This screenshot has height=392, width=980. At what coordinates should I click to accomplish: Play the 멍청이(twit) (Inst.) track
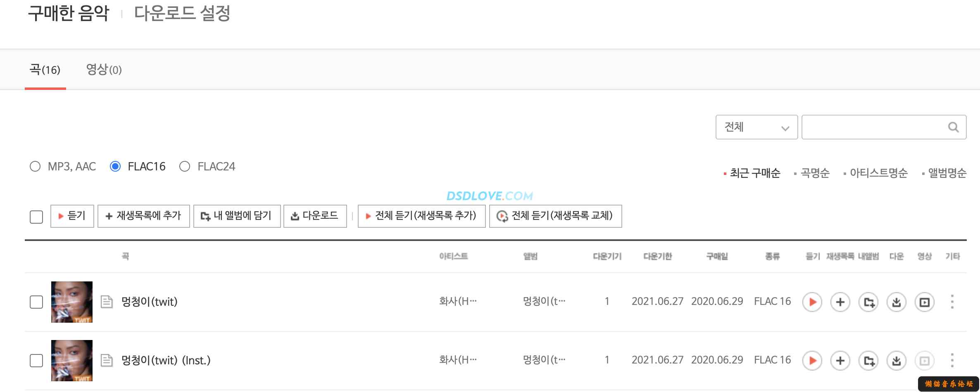(812, 361)
